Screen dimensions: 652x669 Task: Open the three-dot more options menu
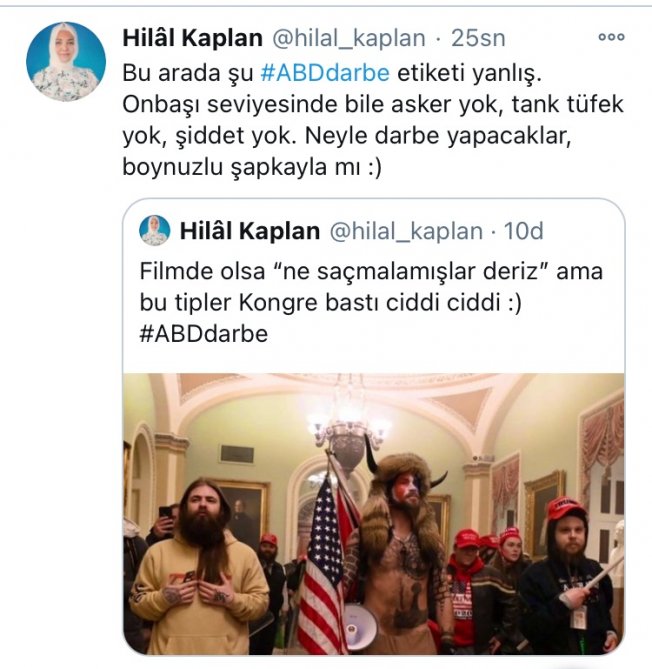tap(611, 37)
